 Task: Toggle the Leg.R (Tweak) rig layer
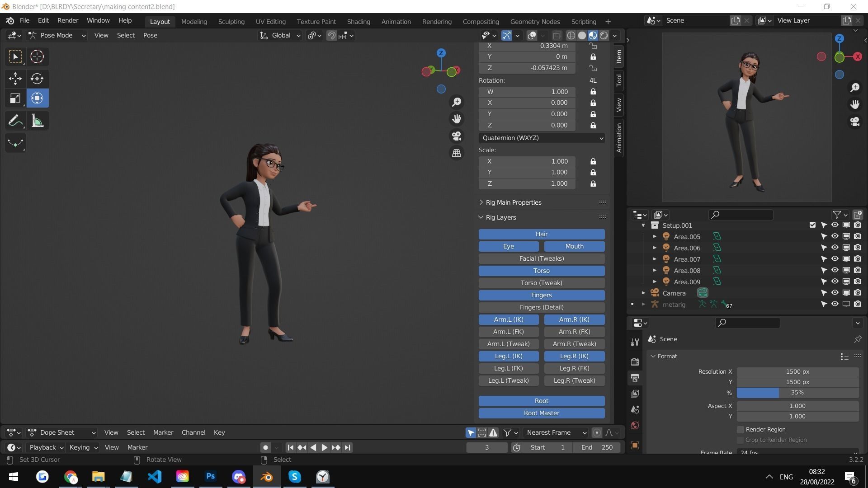click(x=574, y=380)
